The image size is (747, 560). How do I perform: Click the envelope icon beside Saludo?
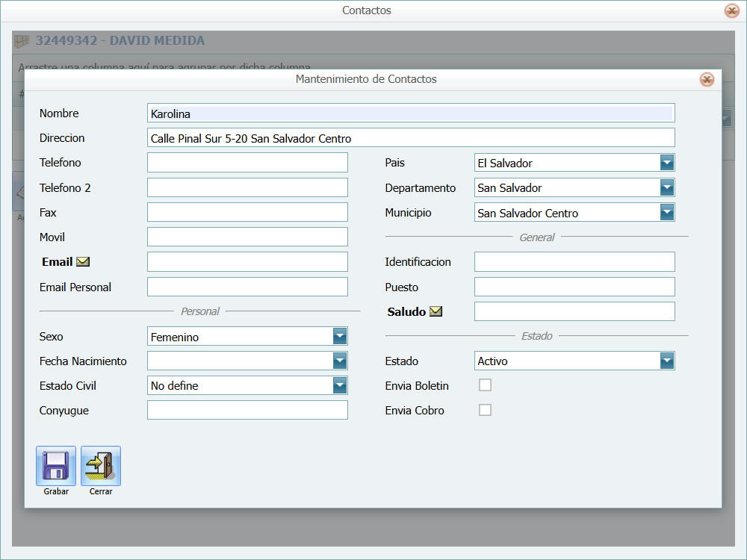tap(436, 311)
